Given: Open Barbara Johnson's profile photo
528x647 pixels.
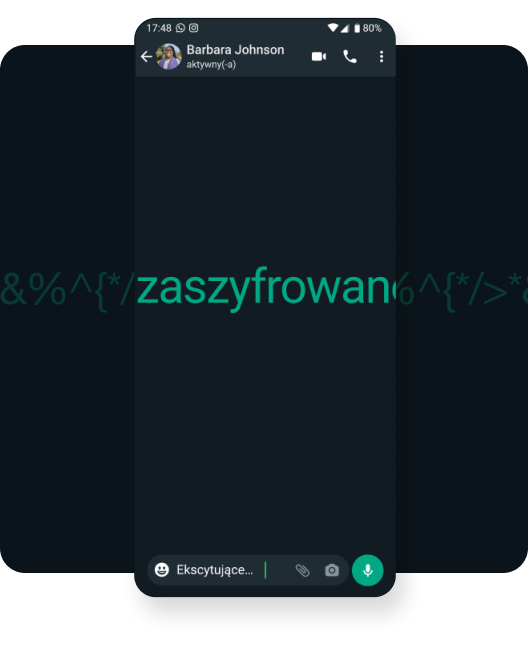Looking at the screenshot, I should [169, 57].
